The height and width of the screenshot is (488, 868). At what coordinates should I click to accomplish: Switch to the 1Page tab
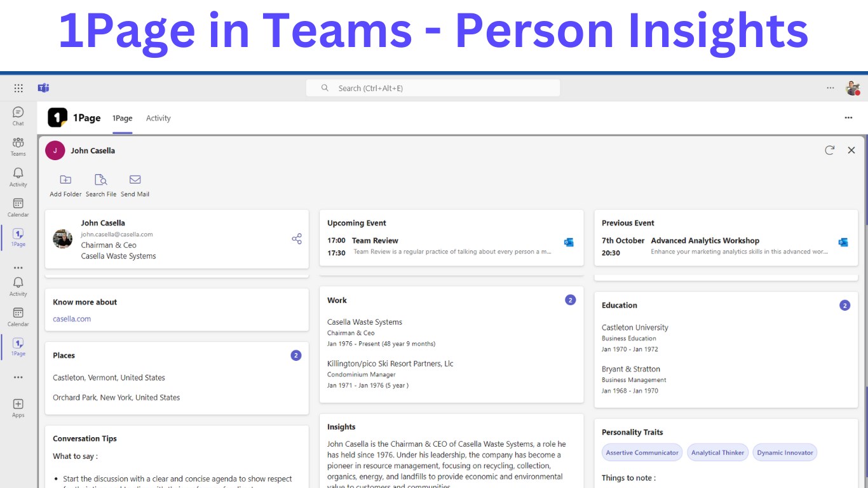(123, 118)
